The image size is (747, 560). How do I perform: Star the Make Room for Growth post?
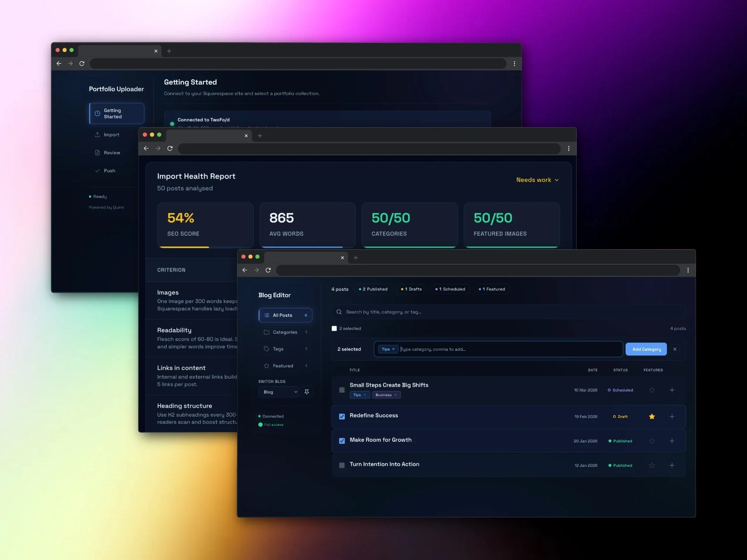[x=652, y=441]
